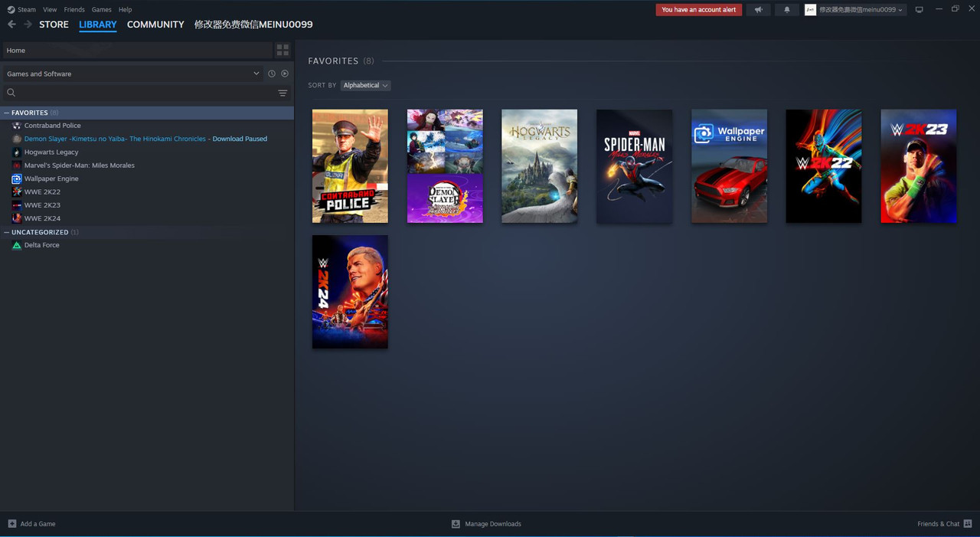
Task: Select Spider-Man Miles Morales cover art
Action: coord(635,166)
